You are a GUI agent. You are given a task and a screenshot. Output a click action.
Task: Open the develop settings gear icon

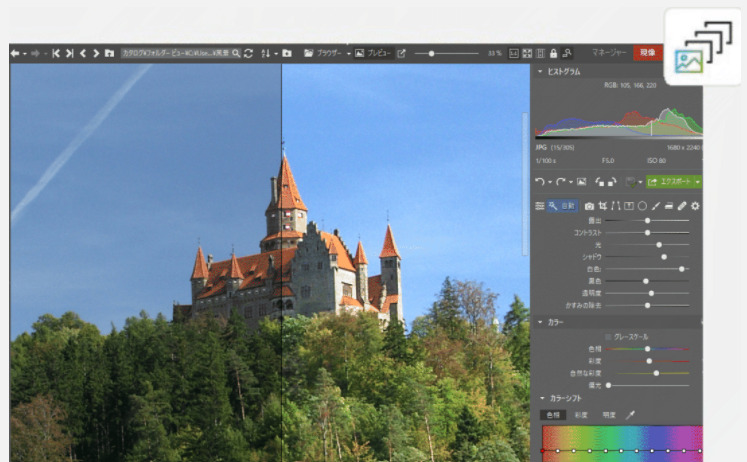695,206
